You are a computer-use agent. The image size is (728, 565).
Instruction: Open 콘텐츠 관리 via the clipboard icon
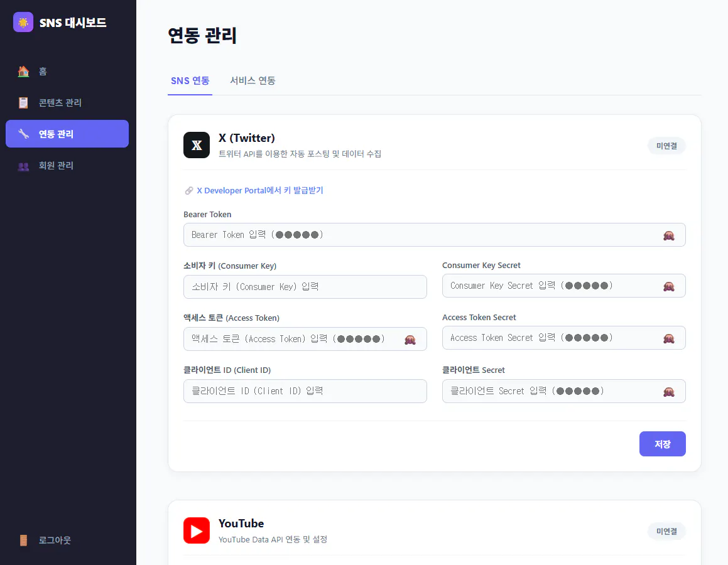(24, 102)
